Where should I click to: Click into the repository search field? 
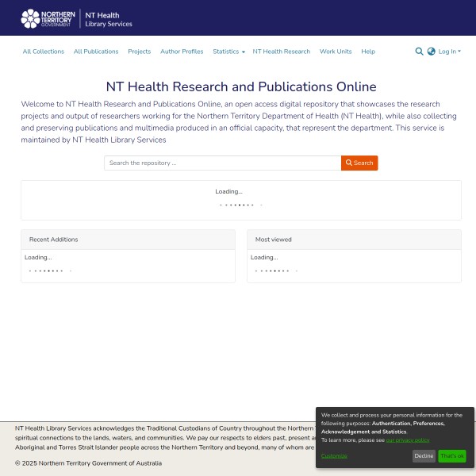tap(222, 163)
